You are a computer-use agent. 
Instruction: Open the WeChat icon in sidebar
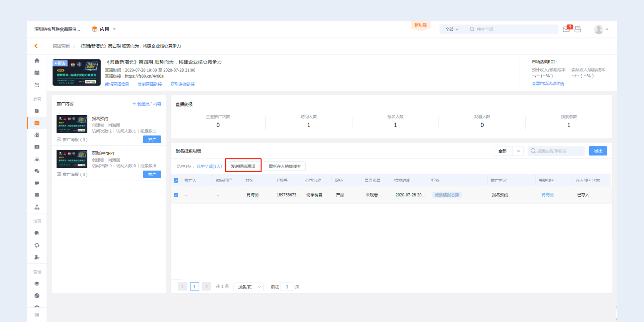pyautogui.click(x=37, y=171)
